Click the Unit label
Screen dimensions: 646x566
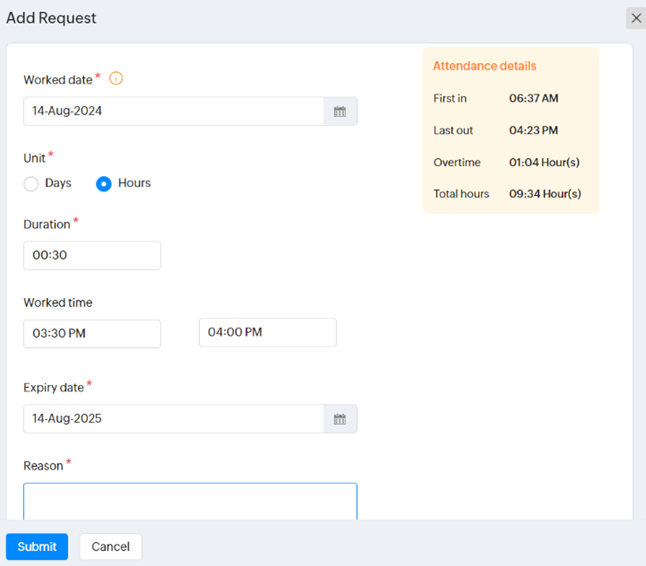click(x=35, y=158)
